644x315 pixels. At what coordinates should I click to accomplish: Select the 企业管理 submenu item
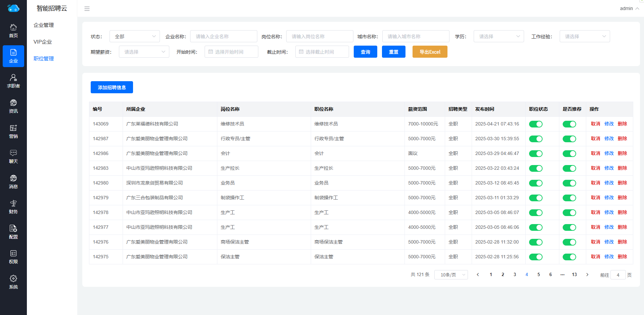point(44,25)
